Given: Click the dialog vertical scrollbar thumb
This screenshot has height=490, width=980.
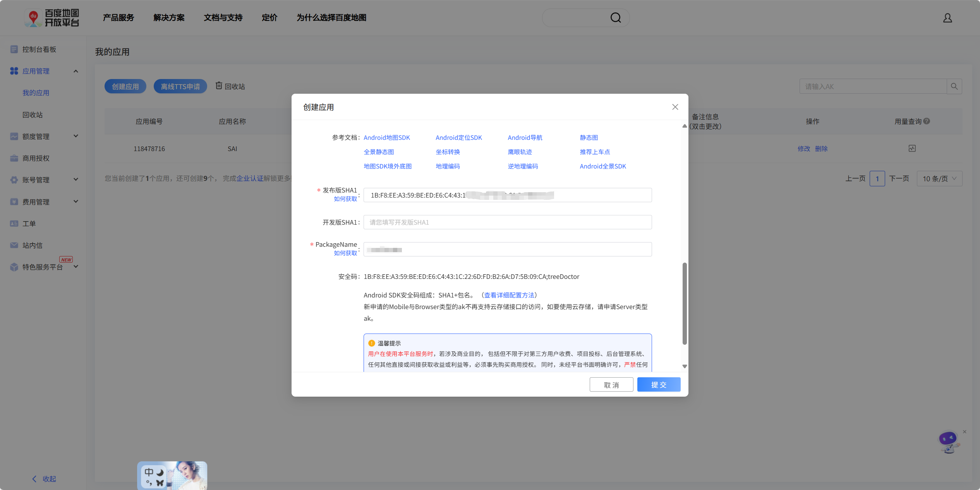Looking at the screenshot, I should pyautogui.click(x=684, y=303).
